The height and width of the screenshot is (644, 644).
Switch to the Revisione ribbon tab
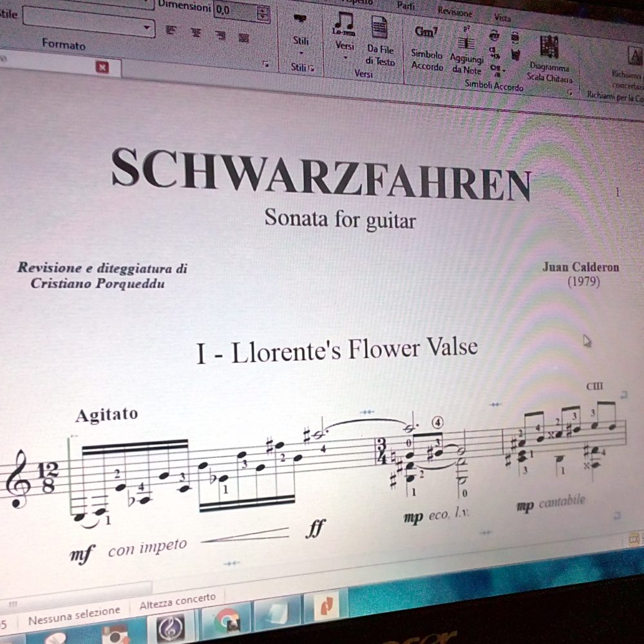[x=454, y=12]
